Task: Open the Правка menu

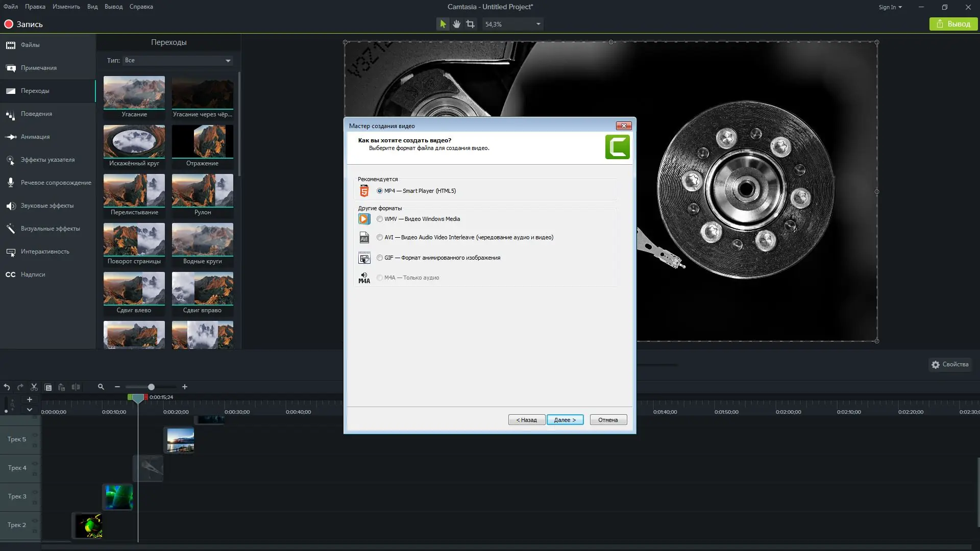Action: tap(35, 7)
